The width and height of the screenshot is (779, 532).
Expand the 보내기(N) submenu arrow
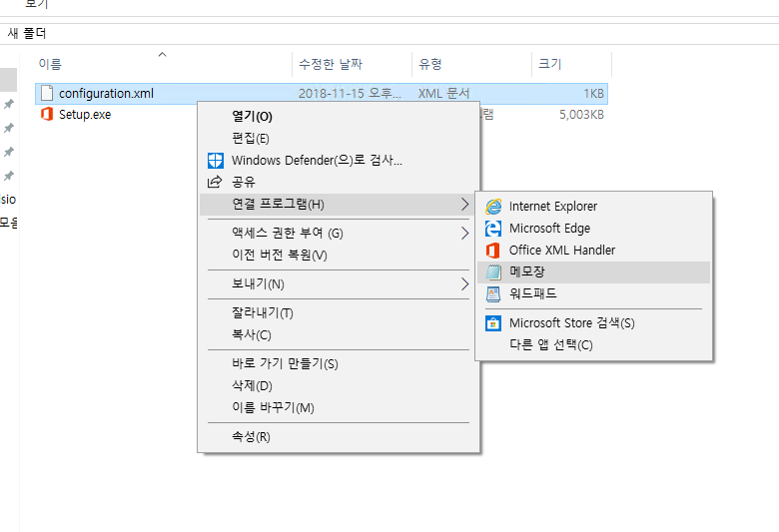click(x=464, y=284)
